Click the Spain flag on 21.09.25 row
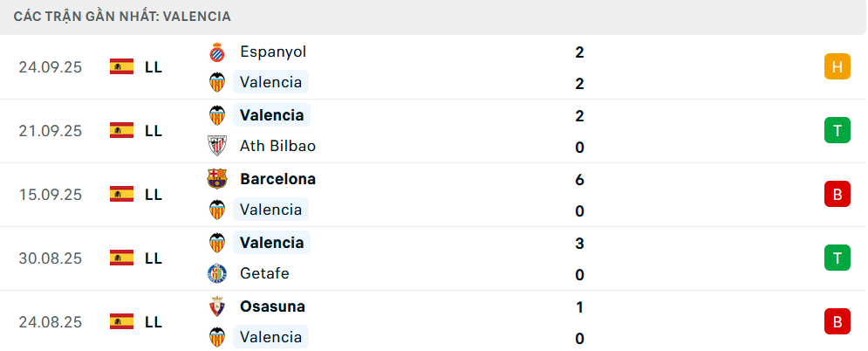This screenshot has width=868, height=351. tap(121, 130)
